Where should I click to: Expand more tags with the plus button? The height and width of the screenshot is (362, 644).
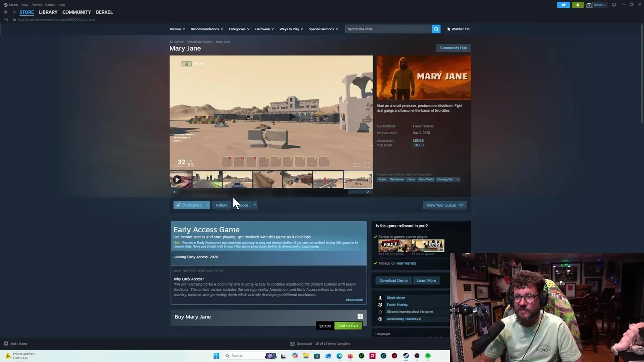coord(458,179)
